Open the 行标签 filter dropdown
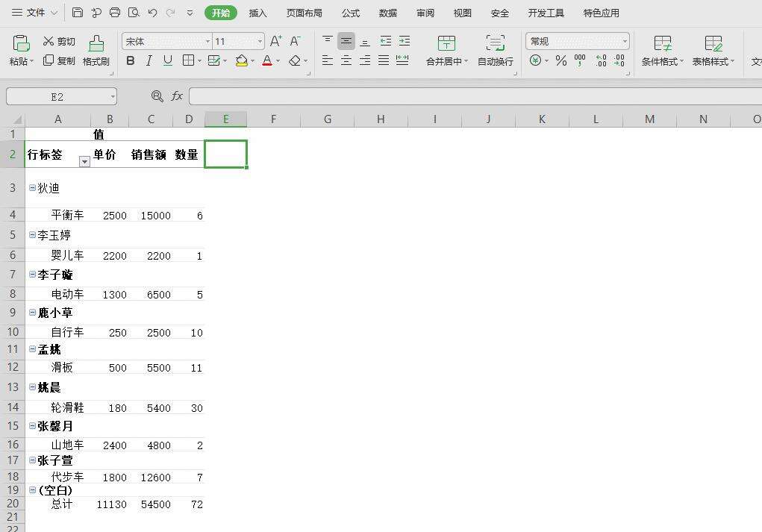The image size is (762, 532). coord(84,161)
